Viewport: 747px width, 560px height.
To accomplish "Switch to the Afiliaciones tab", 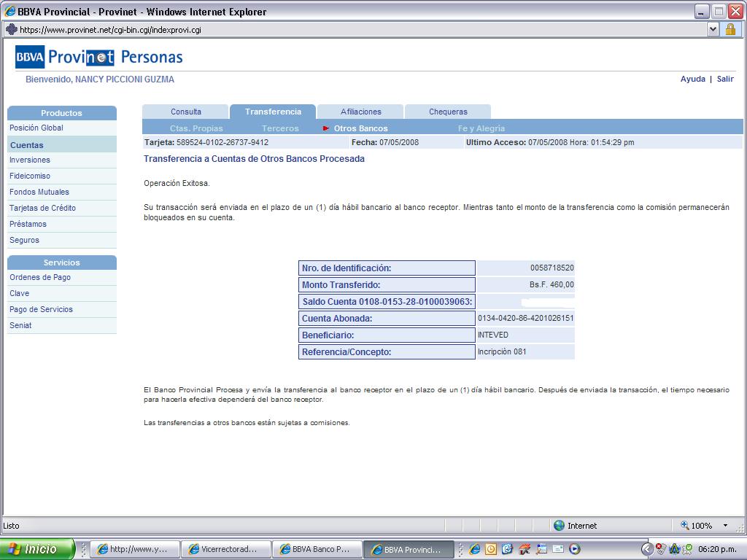I will (360, 112).
